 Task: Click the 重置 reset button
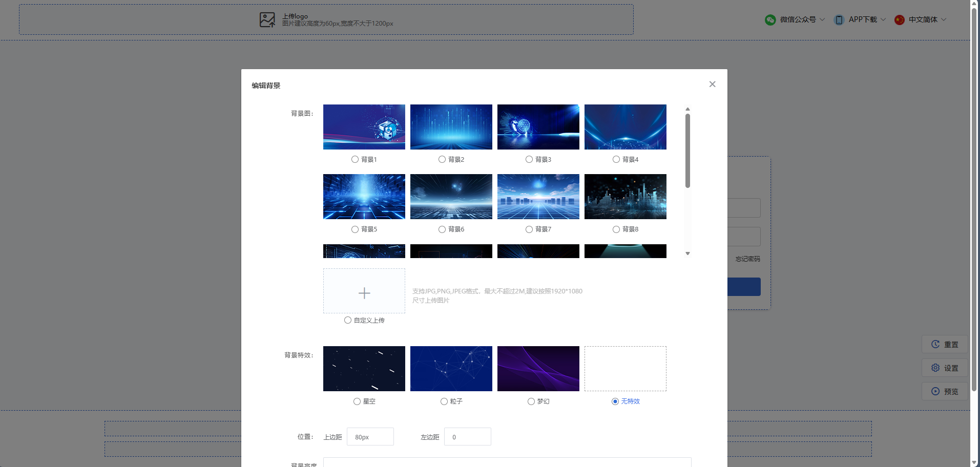point(945,345)
